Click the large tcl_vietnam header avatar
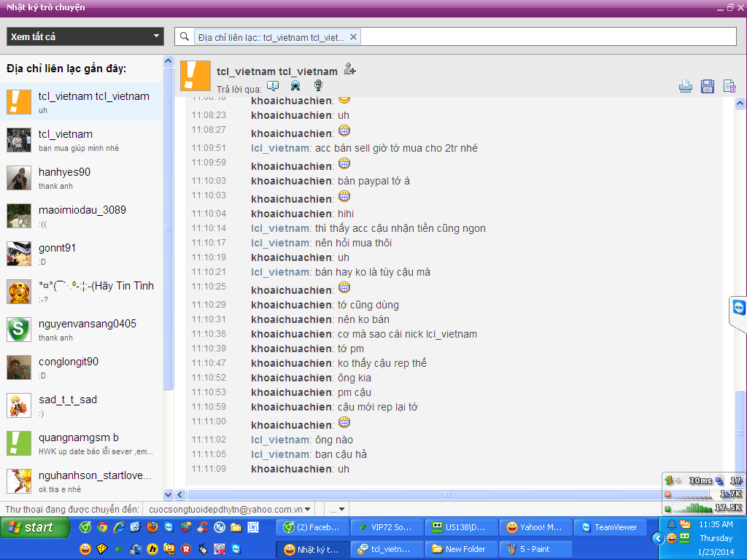The image size is (747, 560). coord(196,76)
